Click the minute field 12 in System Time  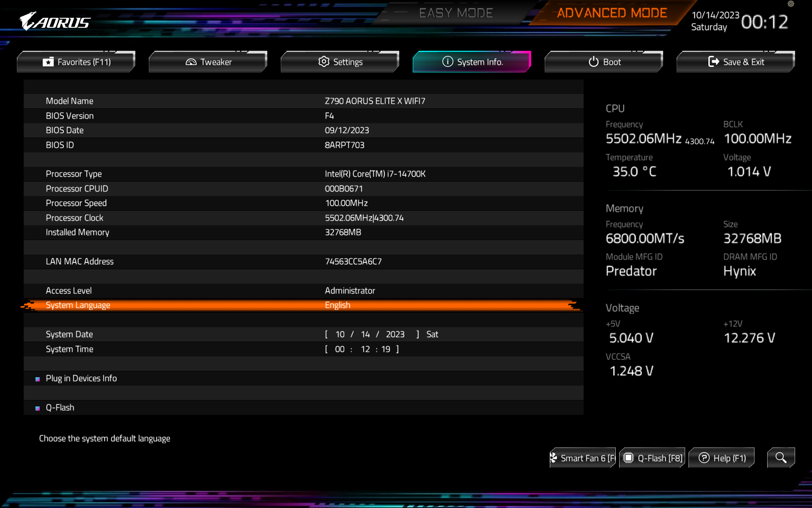click(x=365, y=349)
